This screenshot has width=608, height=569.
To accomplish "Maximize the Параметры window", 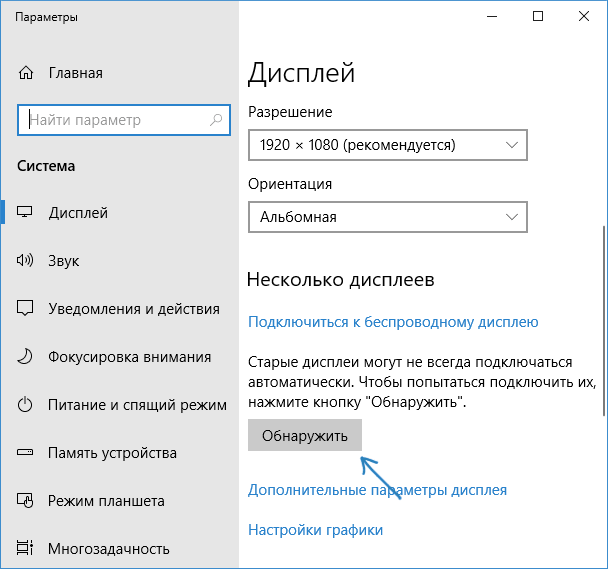I will [x=538, y=16].
